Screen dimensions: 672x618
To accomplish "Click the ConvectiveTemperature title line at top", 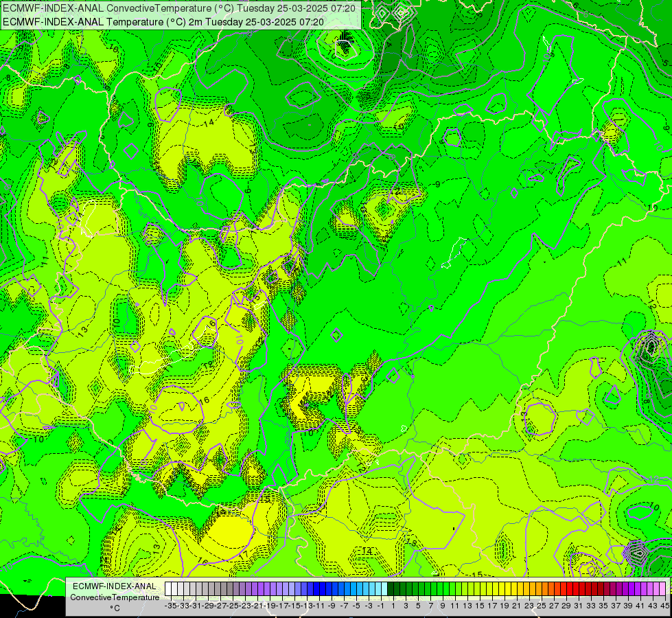I will 179,8.
